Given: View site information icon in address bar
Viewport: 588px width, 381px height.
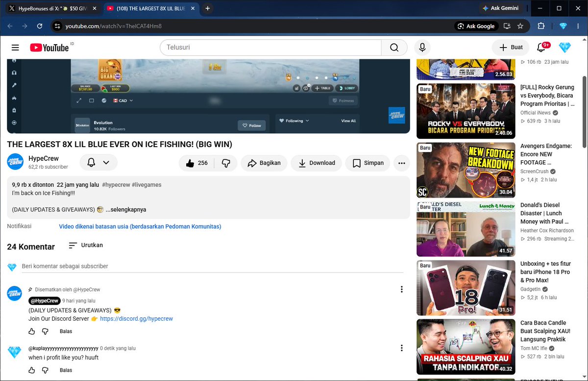Looking at the screenshot, I should point(57,26).
